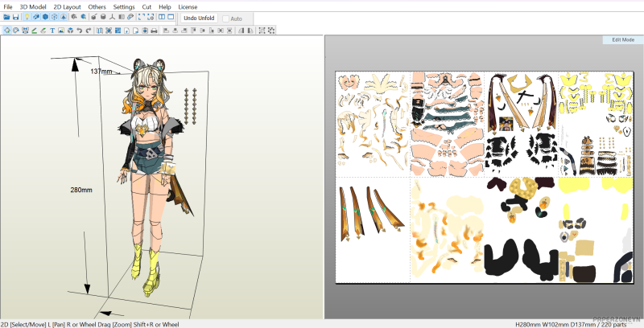Open the Cut menu
The height and width of the screenshot is (328, 644).
(x=147, y=6)
